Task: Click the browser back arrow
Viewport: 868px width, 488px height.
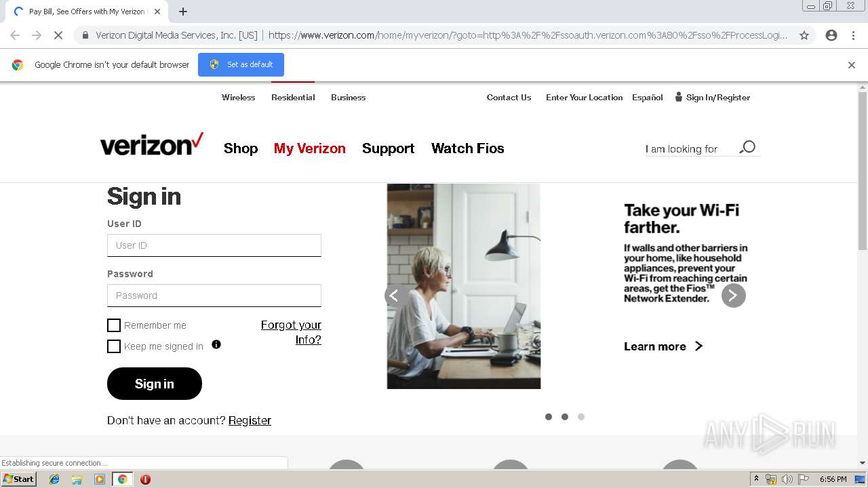Action: click(x=15, y=35)
